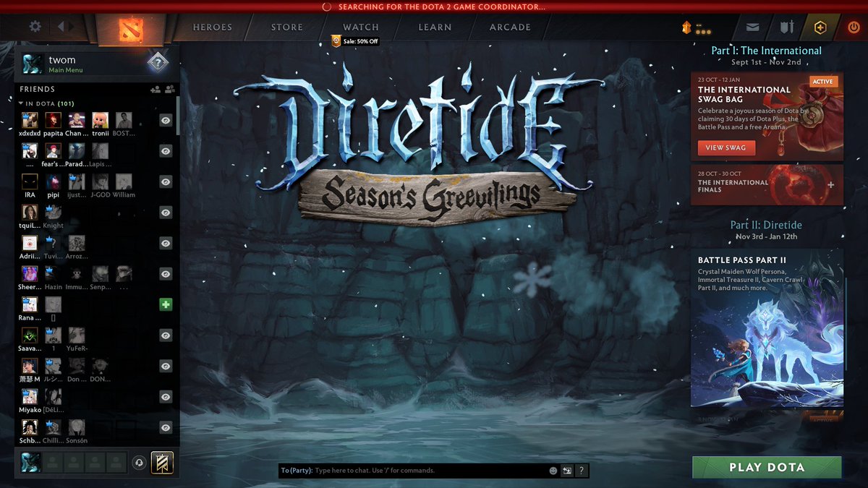The height and width of the screenshot is (488, 868).
Task: Click the party voice headset icon
Action: [x=140, y=463]
